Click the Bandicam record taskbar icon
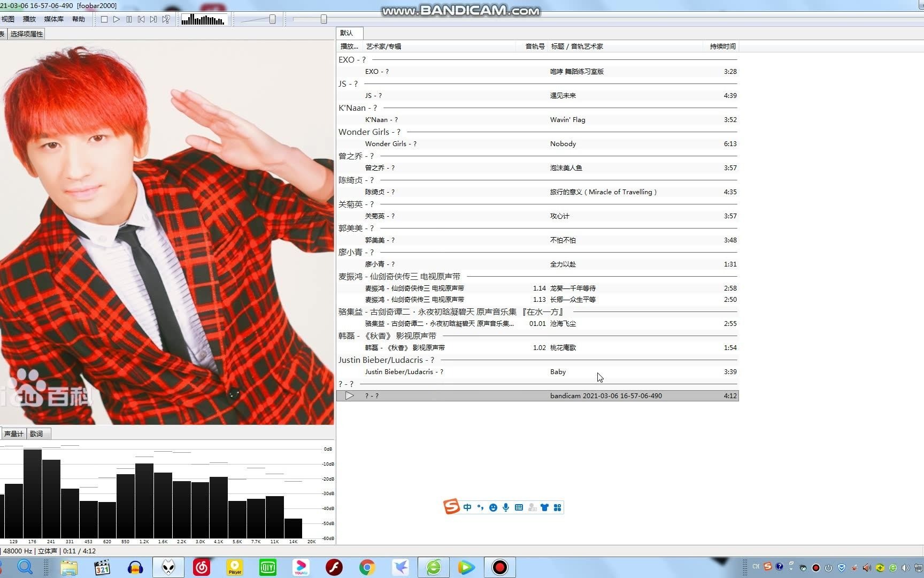Screen dimensions: 924x578 click(x=500, y=567)
